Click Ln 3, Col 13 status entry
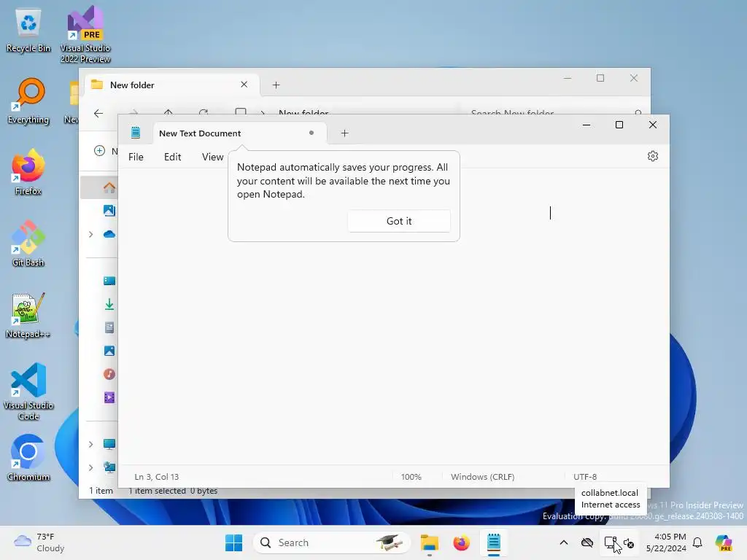The width and height of the screenshot is (747, 560). pos(156,477)
